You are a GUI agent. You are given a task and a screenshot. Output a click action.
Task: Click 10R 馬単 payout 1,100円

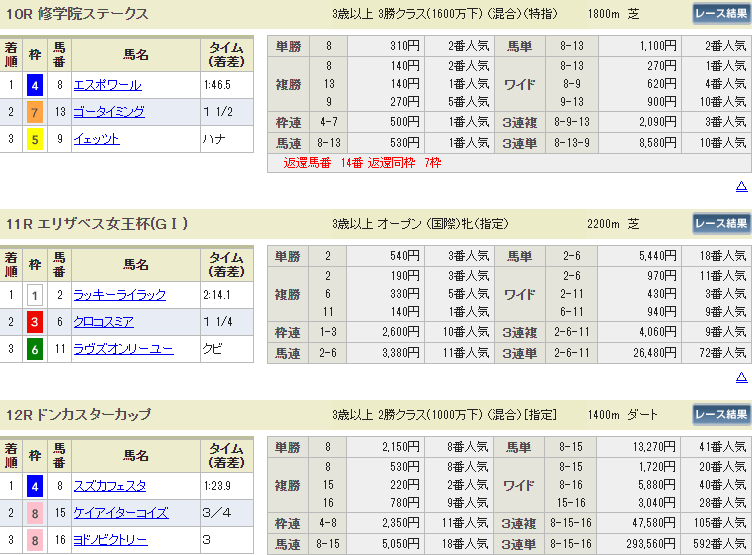click(658, 46)
